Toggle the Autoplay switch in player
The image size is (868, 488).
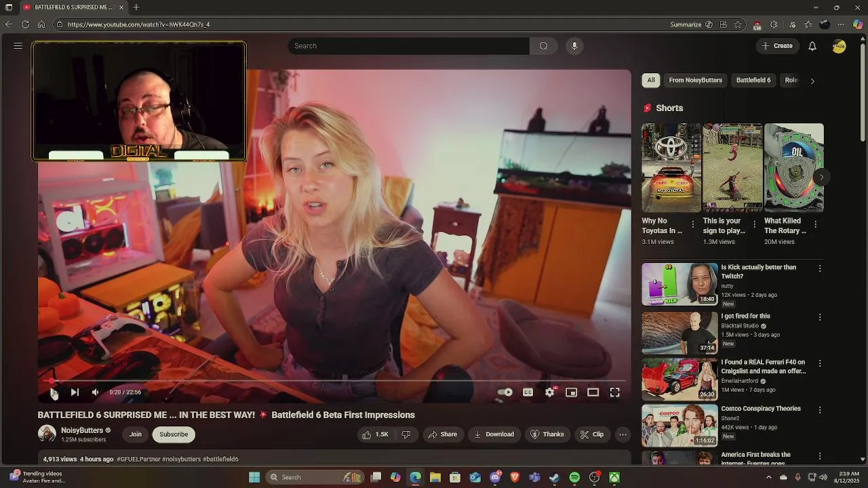point(505,392)
